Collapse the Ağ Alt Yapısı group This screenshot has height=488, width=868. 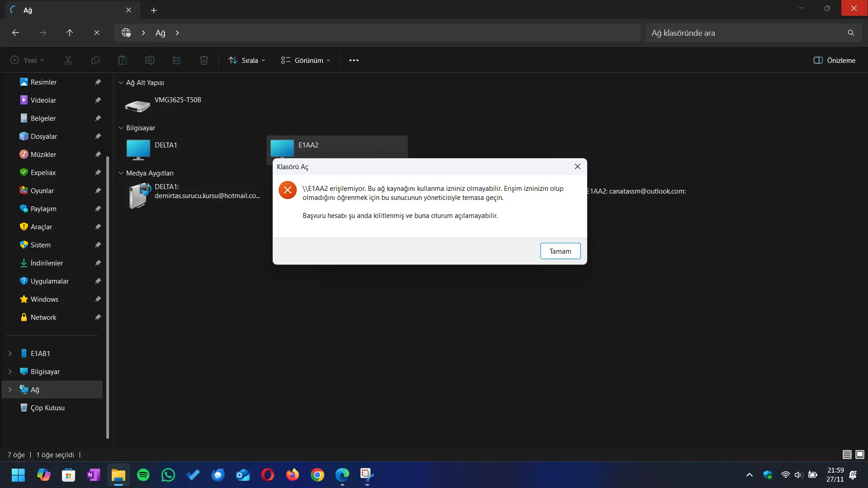[x=121, y=83]
